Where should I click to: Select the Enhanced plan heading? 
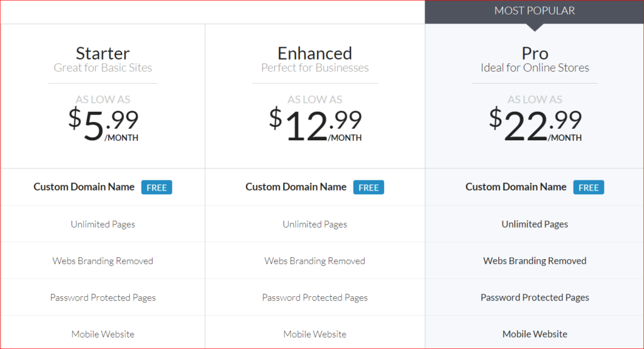click(314, 53)
